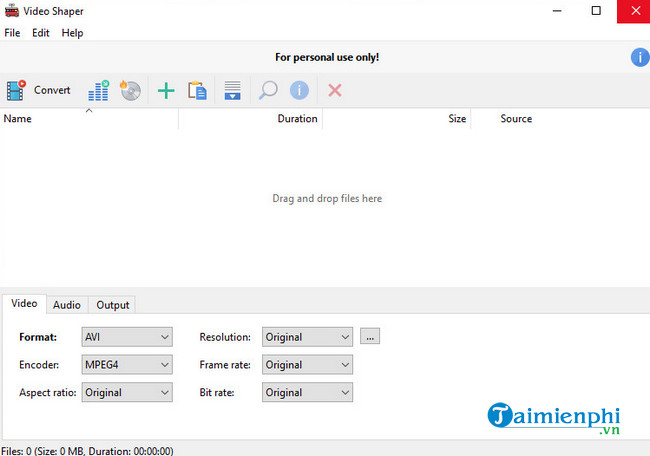Click the toolbar file info icon
The height and width of the screenshot is (456, 650).
[x=299, y=91]
